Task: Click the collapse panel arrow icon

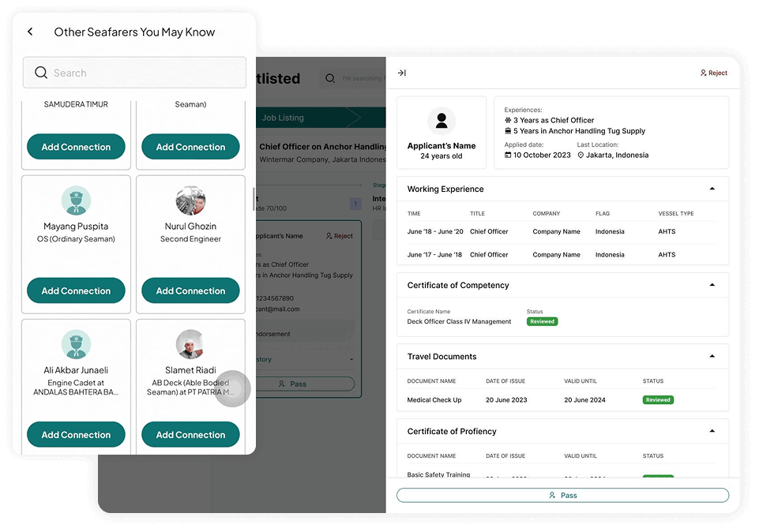Action: [401, 73]
